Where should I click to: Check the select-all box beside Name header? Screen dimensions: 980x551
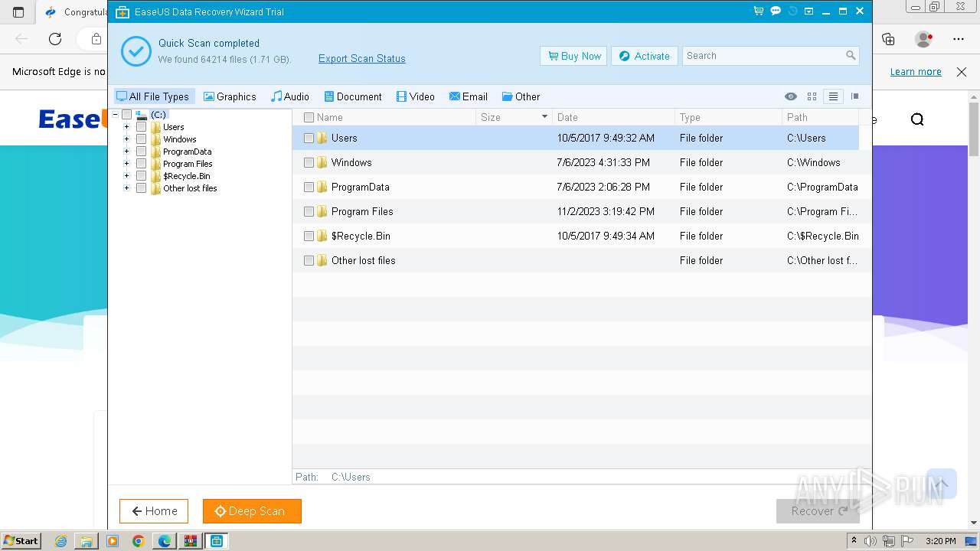309,117
